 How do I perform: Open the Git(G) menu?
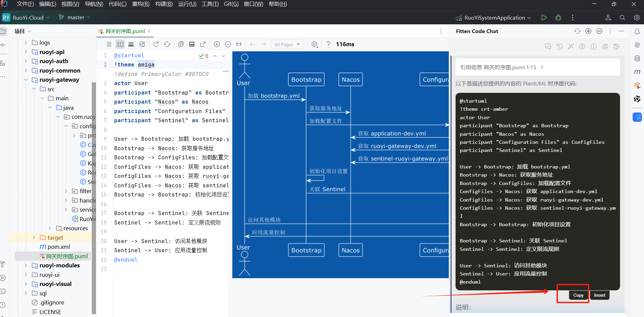[231, 4]
